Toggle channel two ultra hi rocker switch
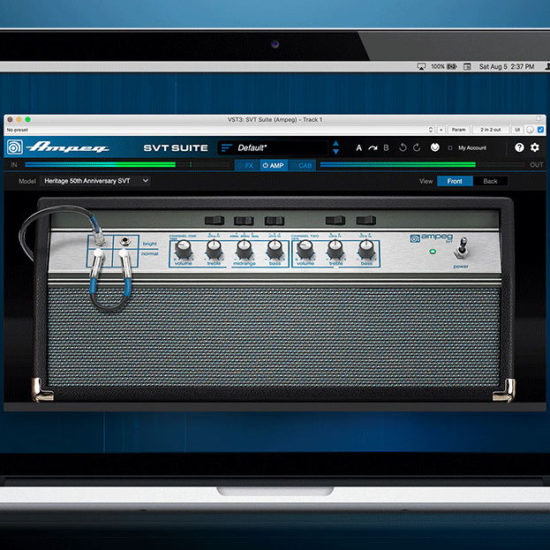The width and height of the screenshot is (550, 550). click(335, 220)
